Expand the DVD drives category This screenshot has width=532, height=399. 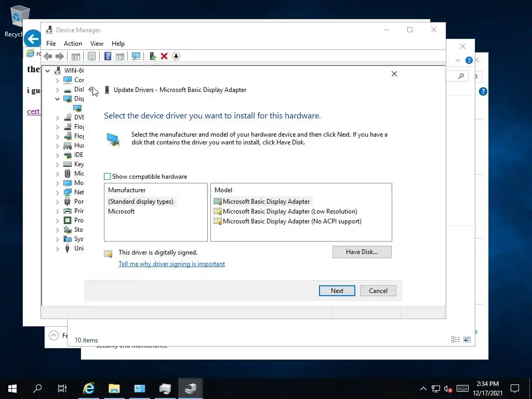tap(57, 117)
